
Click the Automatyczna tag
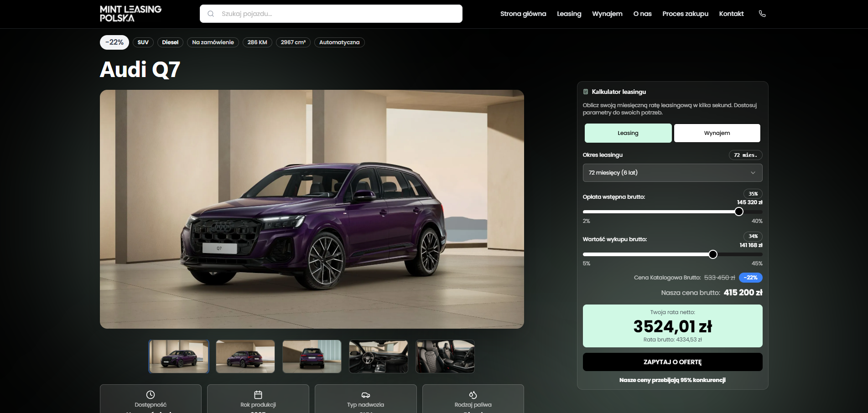(339, 42)
